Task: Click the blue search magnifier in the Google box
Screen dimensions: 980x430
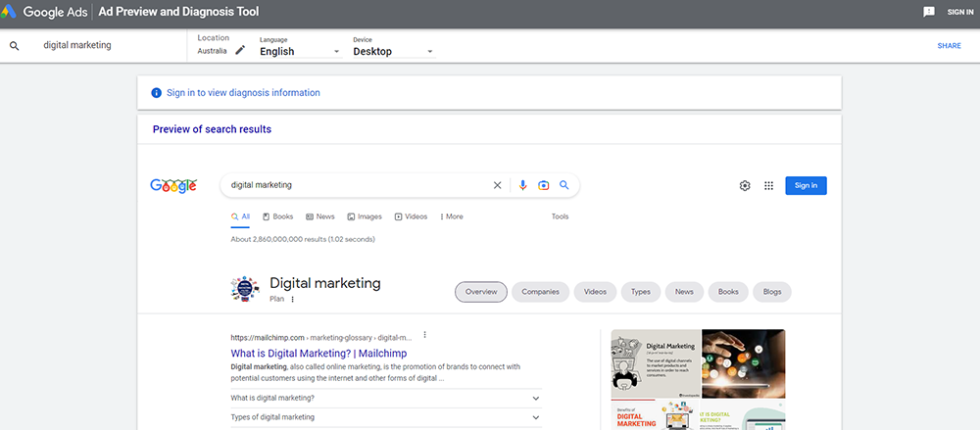Action: click(564, 185)
